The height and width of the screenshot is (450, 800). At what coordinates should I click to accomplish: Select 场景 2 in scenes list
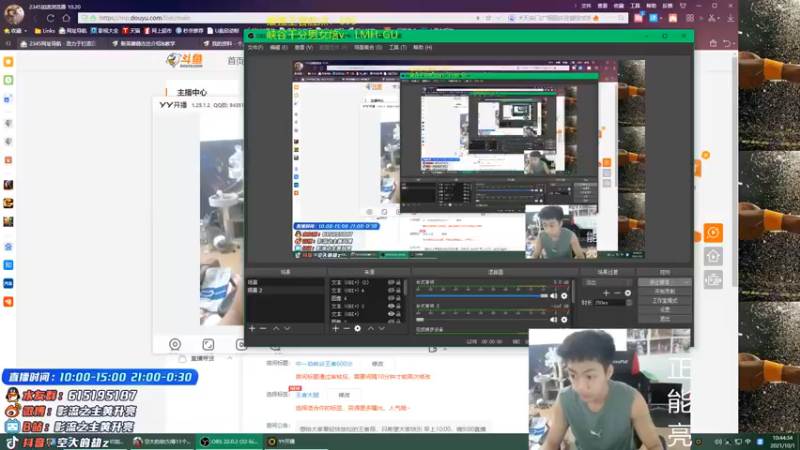tap(285, 290)
